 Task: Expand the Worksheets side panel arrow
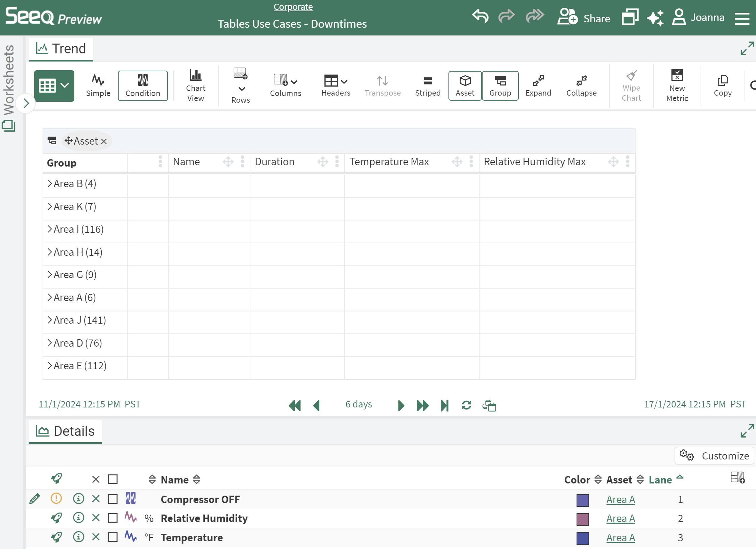click(x=26, y=103)
